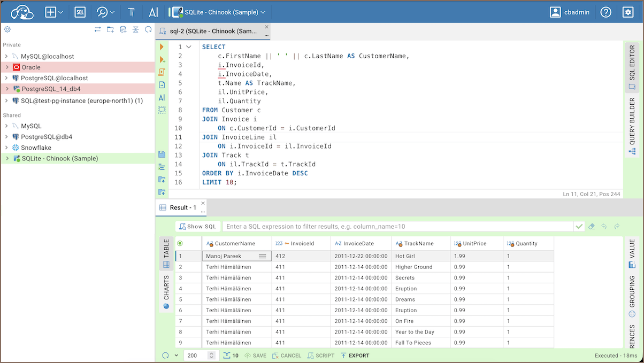Select the Hot Girl track cell

pyautogui.click(x=420, y=257)
